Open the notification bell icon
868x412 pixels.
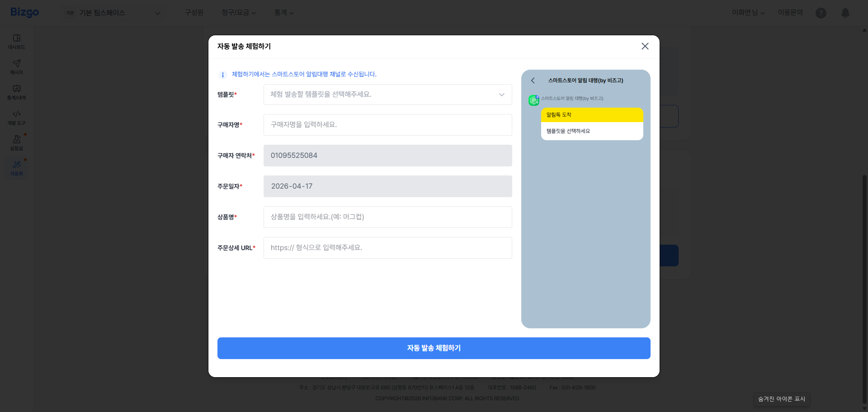coord(845,13)
